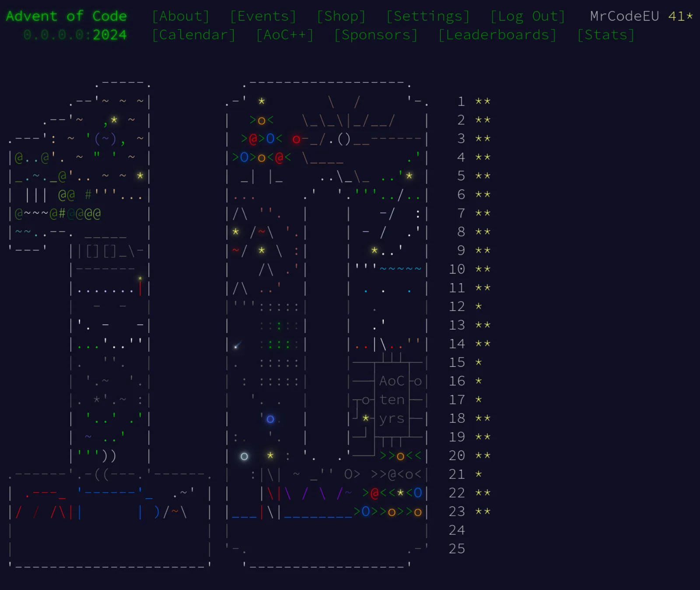
Task: Open the Calendar page
Action: (193, 35)
